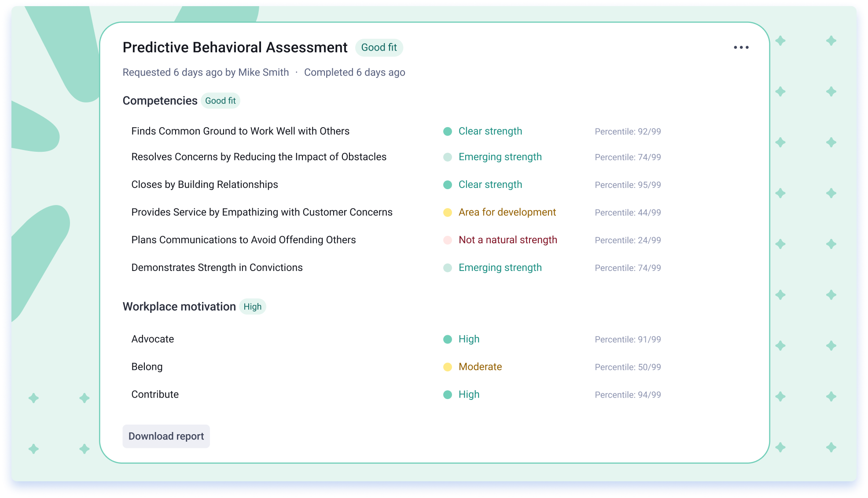Click the High rating in Contribute row
The image size is (868, 498).
tap(469, 395)
